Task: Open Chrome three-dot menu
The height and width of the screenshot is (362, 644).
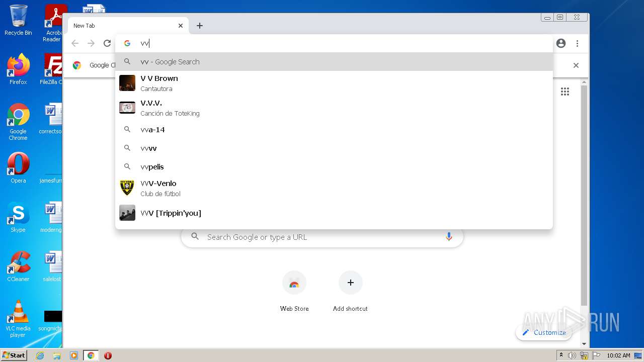Action: click(578, 43)
